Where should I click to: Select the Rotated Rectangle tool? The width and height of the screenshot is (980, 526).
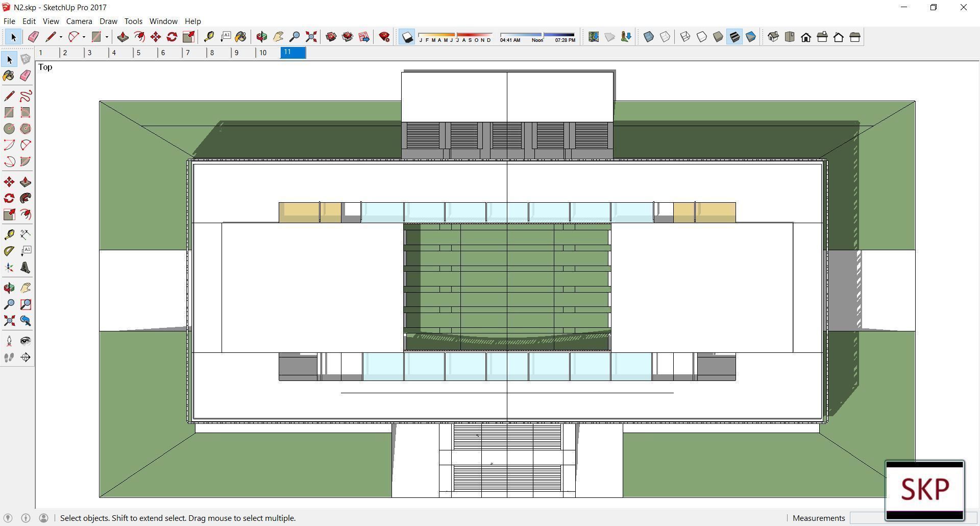point(26,112)
